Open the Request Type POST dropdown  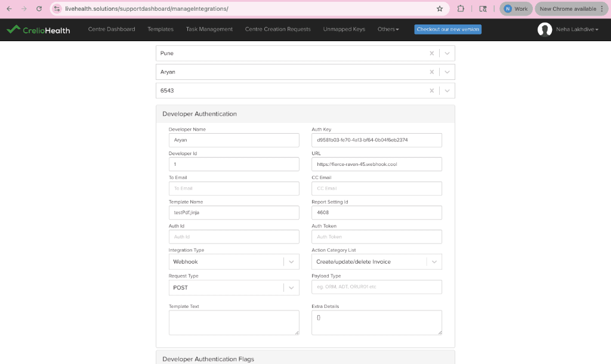coord(234,288)
